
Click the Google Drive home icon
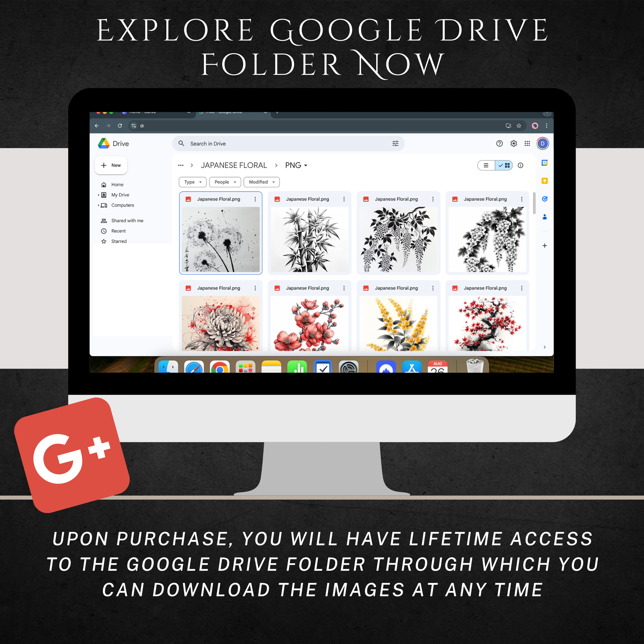(104, 185)
